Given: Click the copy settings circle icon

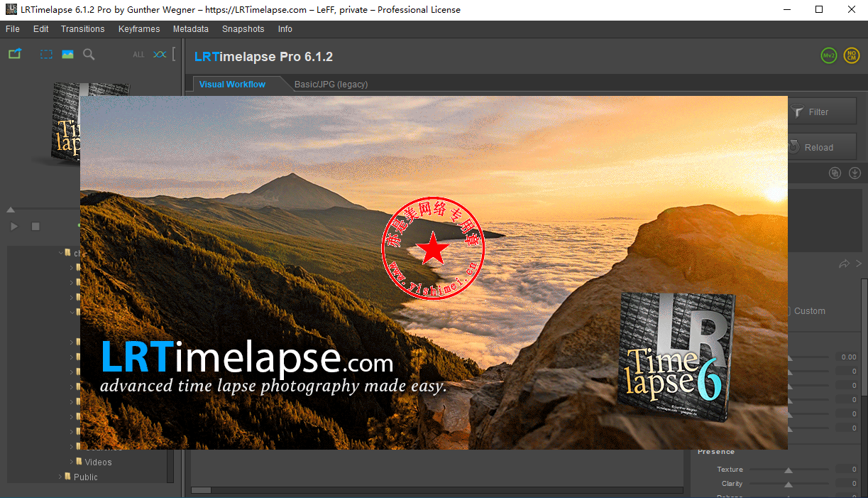Looking at the screenshot, I should click(835, 173).
